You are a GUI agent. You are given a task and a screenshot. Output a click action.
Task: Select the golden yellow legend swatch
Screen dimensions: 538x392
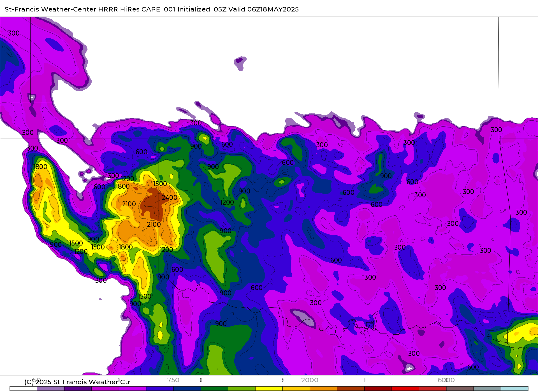(296, 389)
